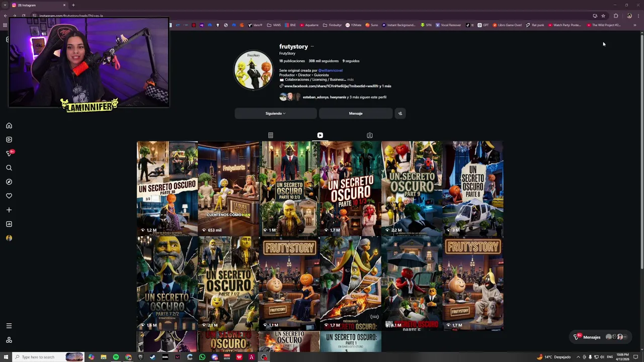
Task: Open the direct messages icon with red badge
Action: (9, 153)
